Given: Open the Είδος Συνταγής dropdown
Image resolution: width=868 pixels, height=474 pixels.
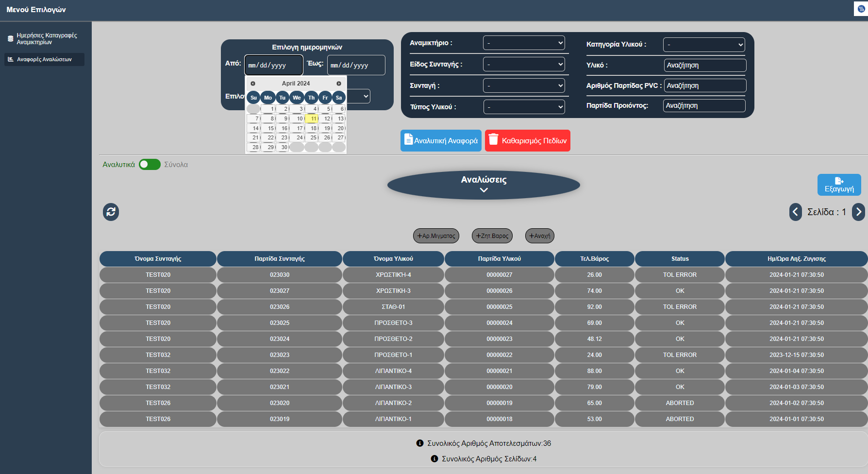Looking at the screenshot, I should 524,64.
